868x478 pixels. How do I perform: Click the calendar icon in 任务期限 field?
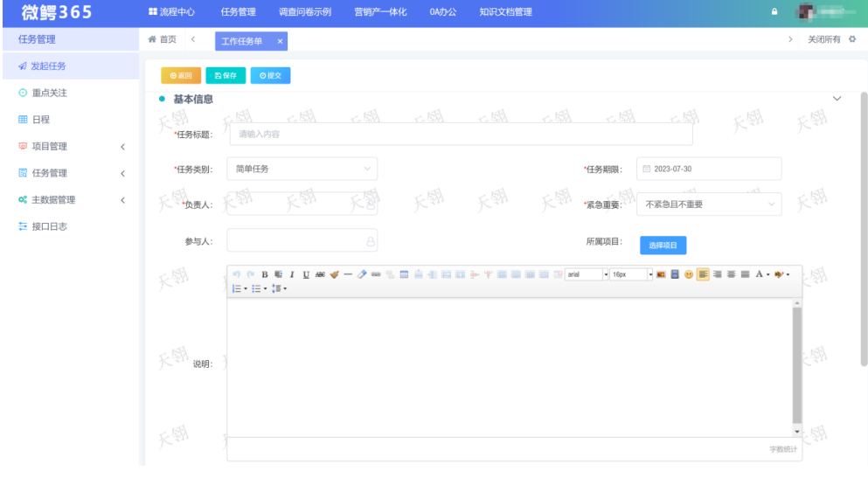coord(647,169)
